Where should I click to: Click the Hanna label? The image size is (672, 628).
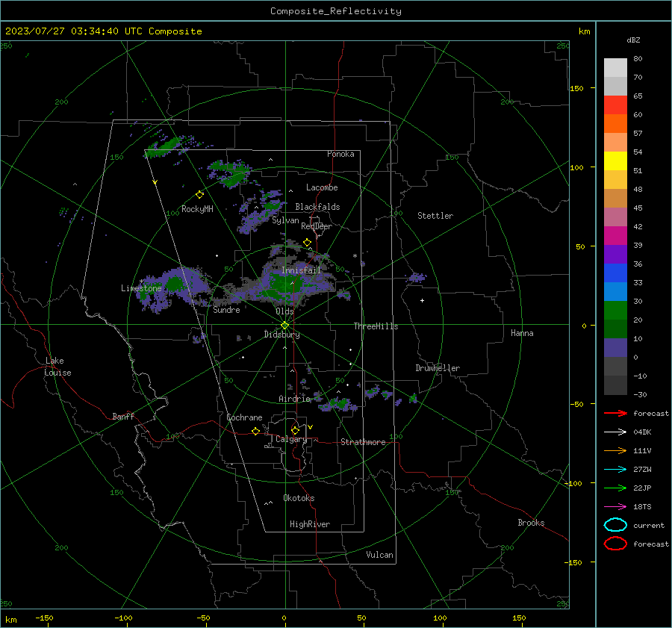tap(522, 333)
